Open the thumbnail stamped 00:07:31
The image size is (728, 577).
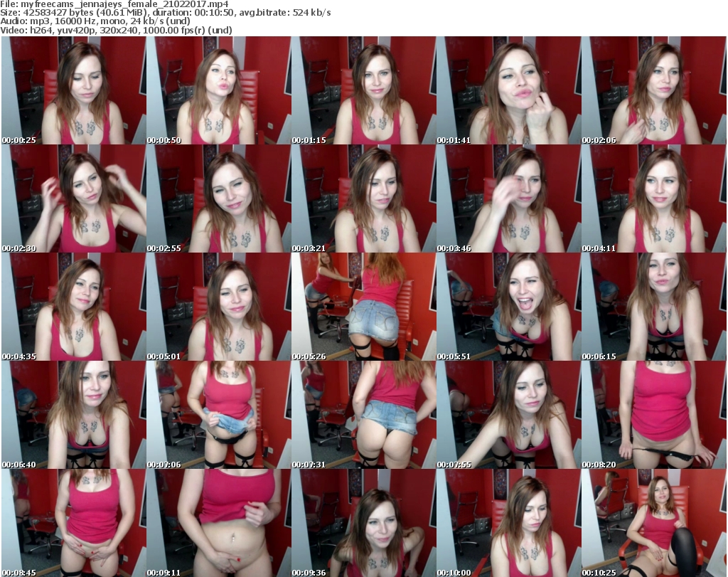click(363, 415)
